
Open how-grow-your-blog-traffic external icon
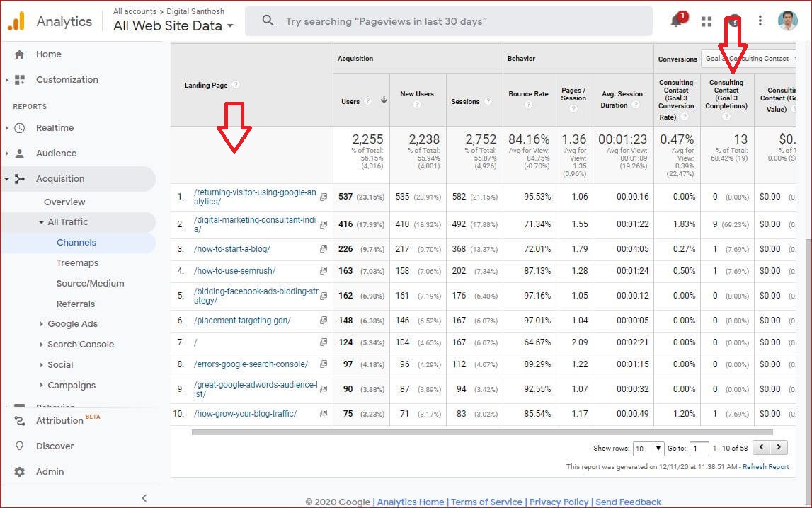tap(324, 414)
